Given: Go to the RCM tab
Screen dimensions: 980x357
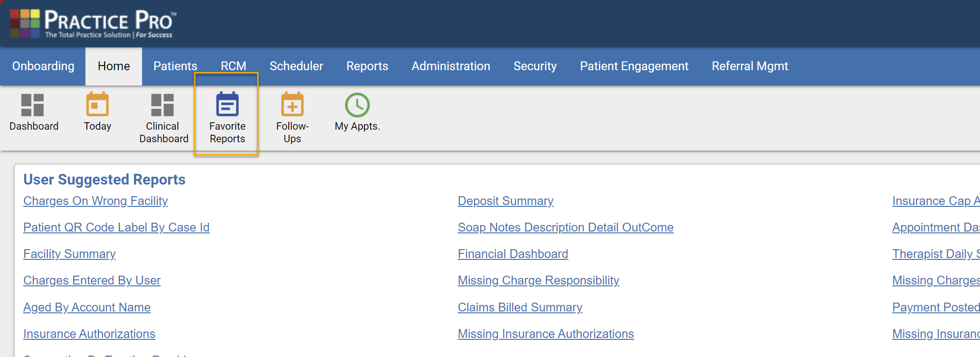Looking at the screenshot, I should (234, 66).
